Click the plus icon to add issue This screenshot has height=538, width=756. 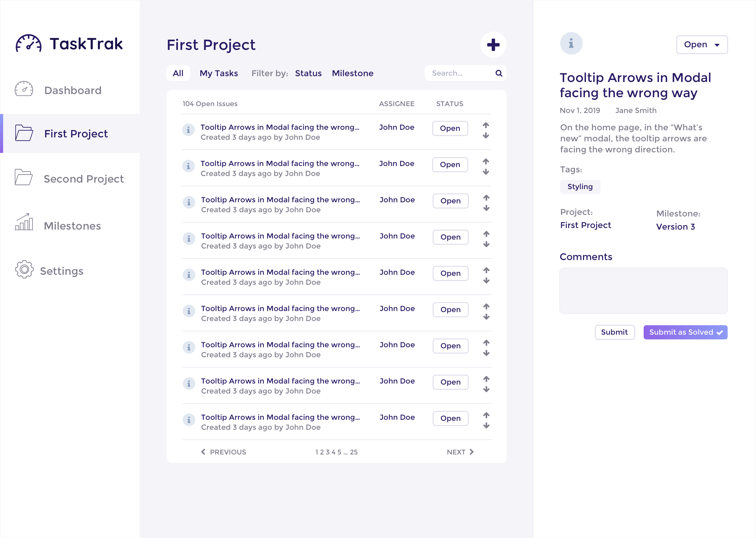[x=493, y=45]
